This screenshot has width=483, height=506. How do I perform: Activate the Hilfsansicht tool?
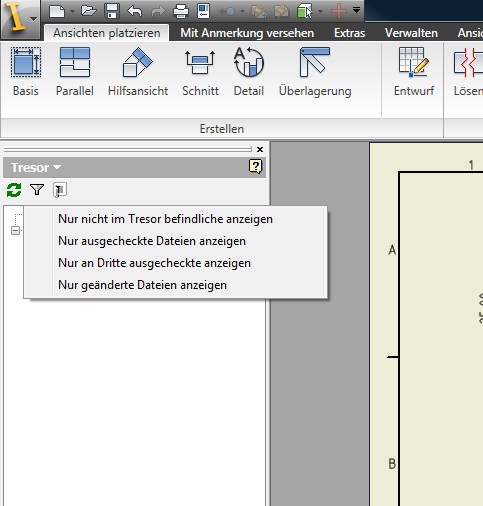138,72
